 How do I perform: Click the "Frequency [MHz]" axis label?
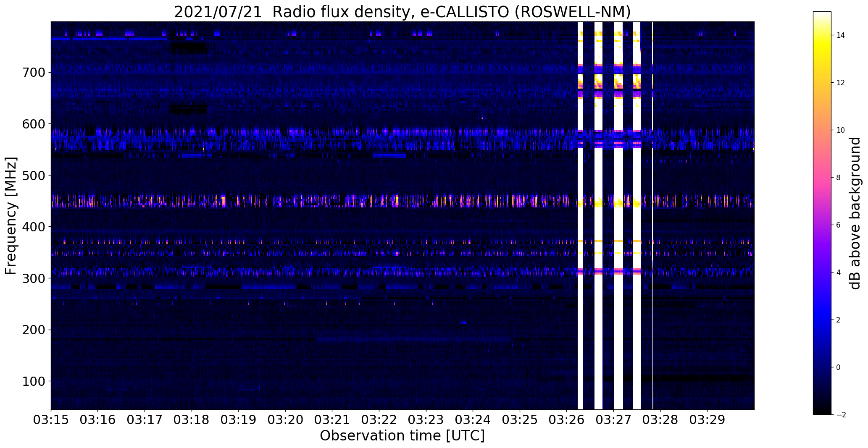click(x=11, y=216)
